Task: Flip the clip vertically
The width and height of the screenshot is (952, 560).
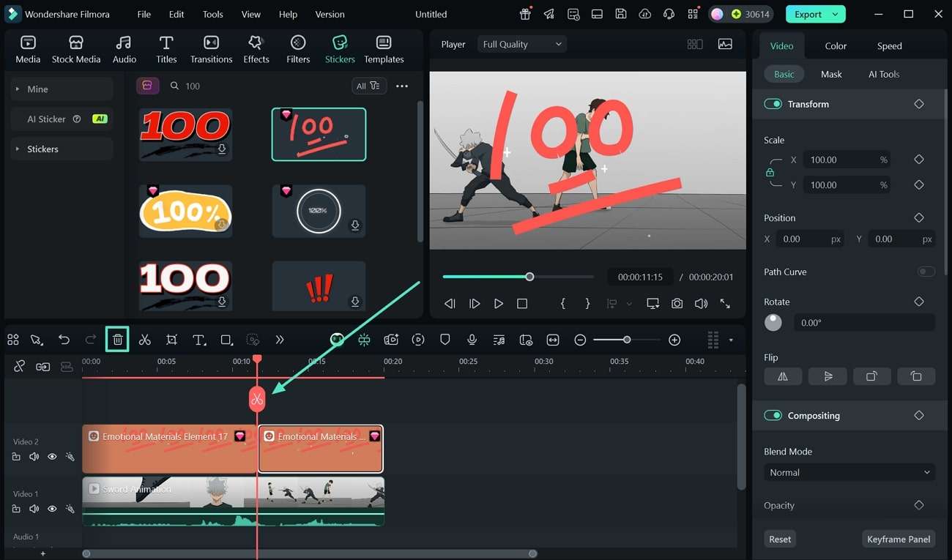Action: (828, 376)
